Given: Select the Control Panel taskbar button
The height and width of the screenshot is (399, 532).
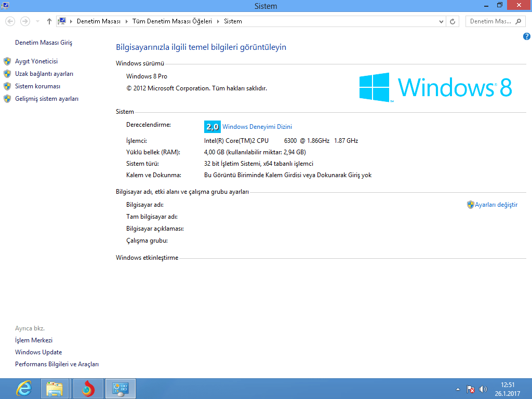Looking at the screenshot, I should point(121,389).
